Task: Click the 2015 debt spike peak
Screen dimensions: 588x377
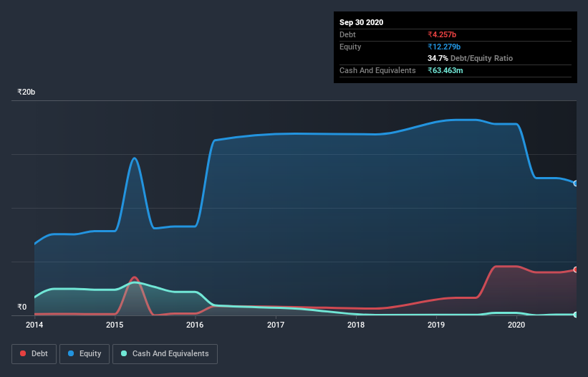Action: click(134, 277)
